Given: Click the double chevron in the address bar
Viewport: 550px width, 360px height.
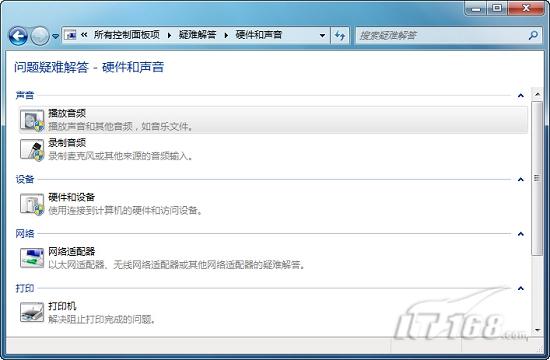Looking at the screenshot, I should pos(84,35).
